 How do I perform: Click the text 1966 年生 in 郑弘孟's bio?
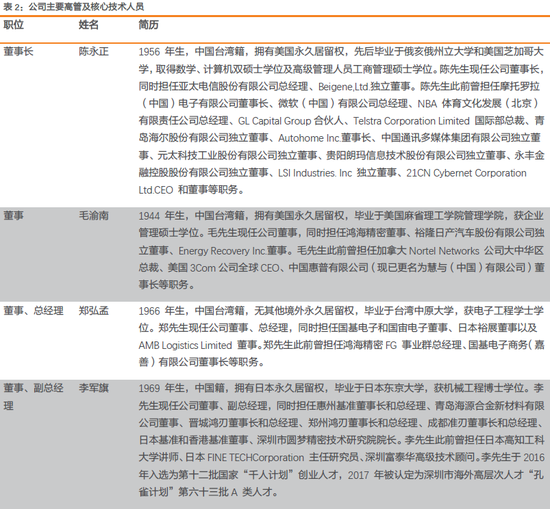click(x=161, y=310)
